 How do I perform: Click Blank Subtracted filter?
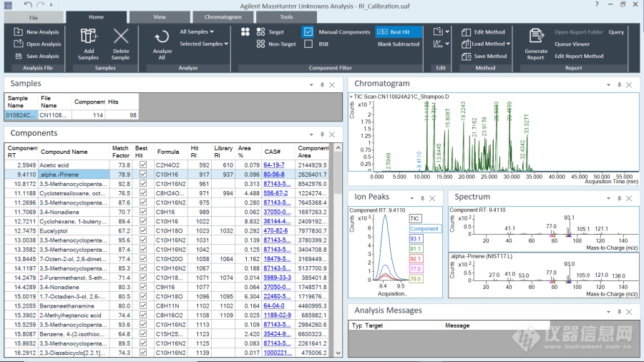pos(399,44)
